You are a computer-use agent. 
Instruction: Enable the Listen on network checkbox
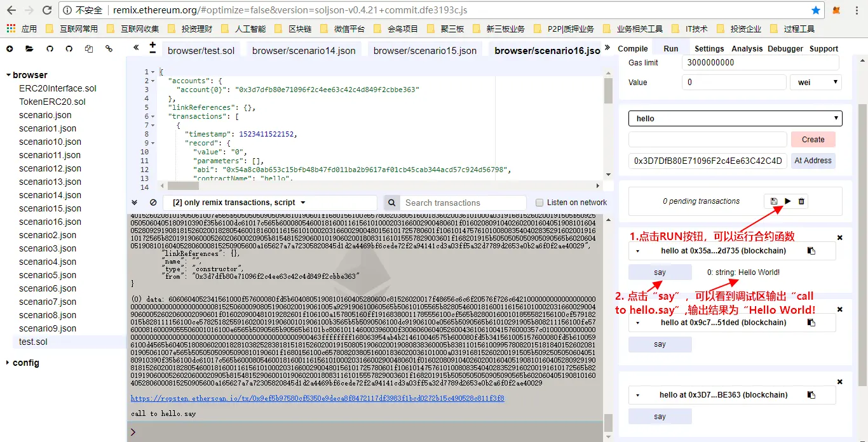tap(539, 203)
